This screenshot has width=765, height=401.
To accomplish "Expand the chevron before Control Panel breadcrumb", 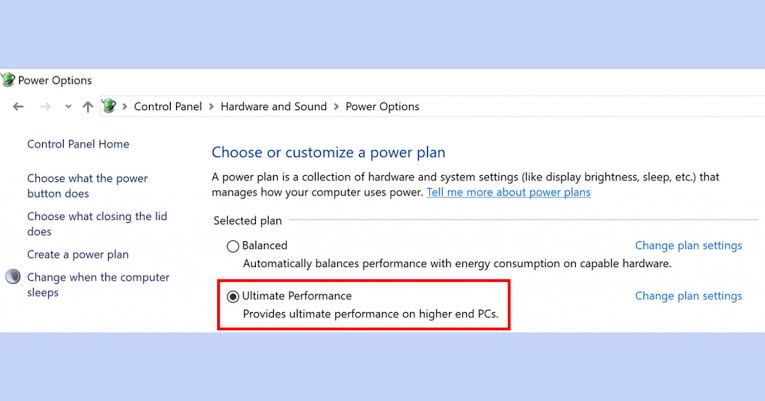I will coord(125,107).
